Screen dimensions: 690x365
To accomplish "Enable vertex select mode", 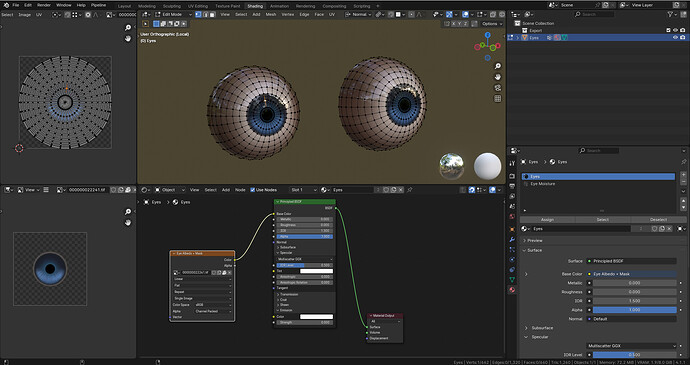I will (x=198, y=15).
